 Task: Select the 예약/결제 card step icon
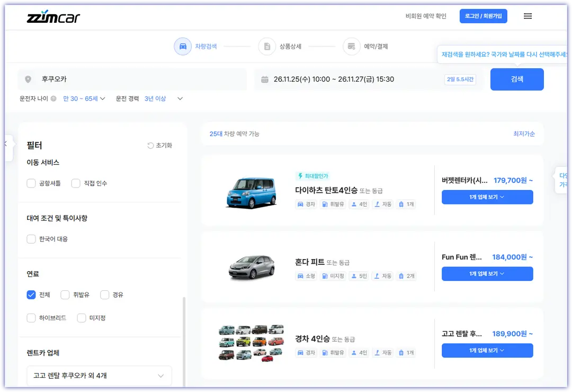pyautogui.click(x=352, y=47)
